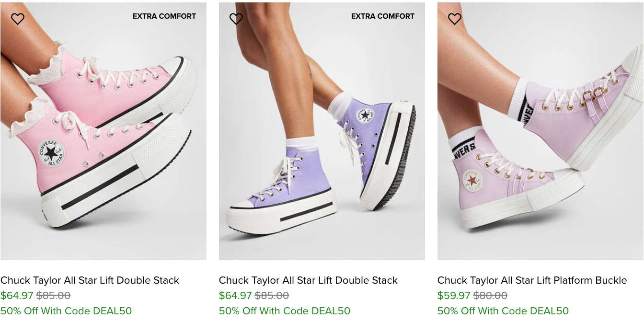Open the Chuck Taylor All Star Lift Platform Buckle link
Image resolution: width=644 pixels, height=322 pixels.
point(532,280)
